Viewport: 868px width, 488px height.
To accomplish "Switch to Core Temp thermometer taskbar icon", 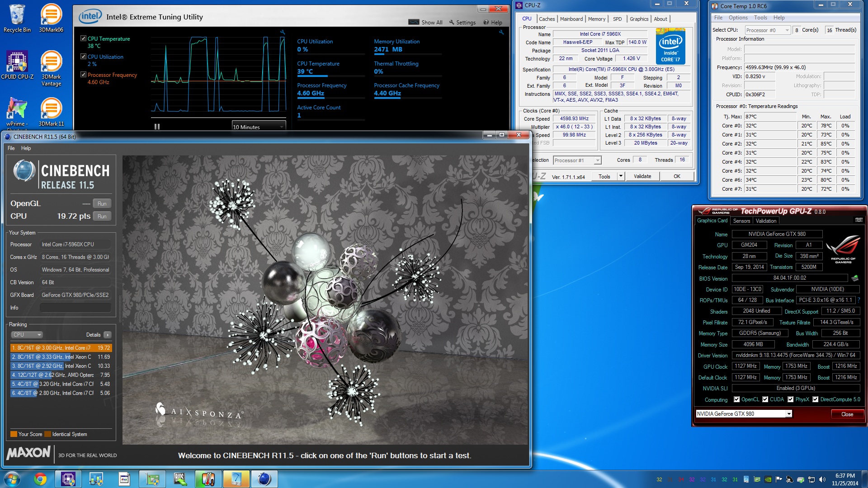I will pyautogui.click(x=208, y=479).
